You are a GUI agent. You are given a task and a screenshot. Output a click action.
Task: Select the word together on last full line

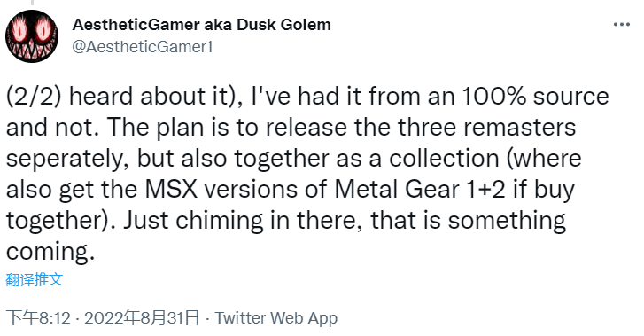coord(52,221)
